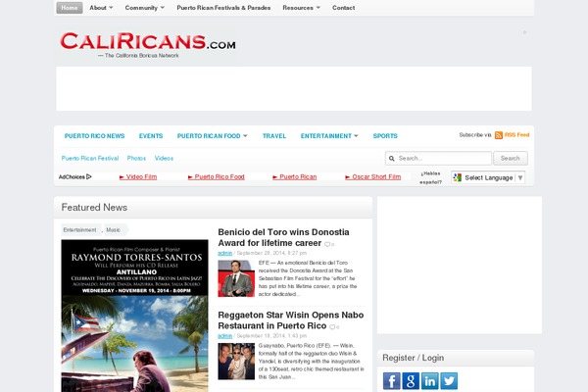Click the "¿Hablas español?" text
The height and width of the screenshot is (392, 588).
point(430,177)
